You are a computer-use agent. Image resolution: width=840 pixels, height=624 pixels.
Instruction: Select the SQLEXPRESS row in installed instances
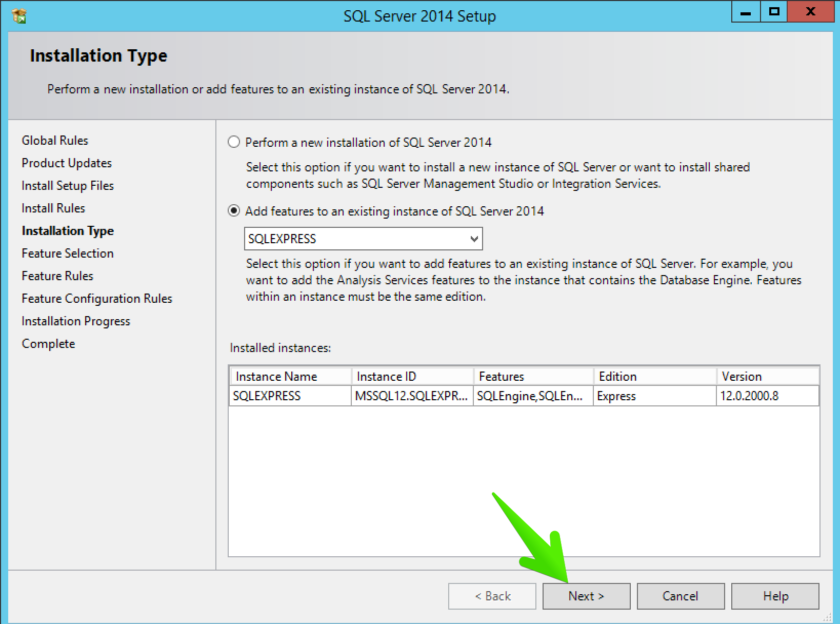(524, 396)
